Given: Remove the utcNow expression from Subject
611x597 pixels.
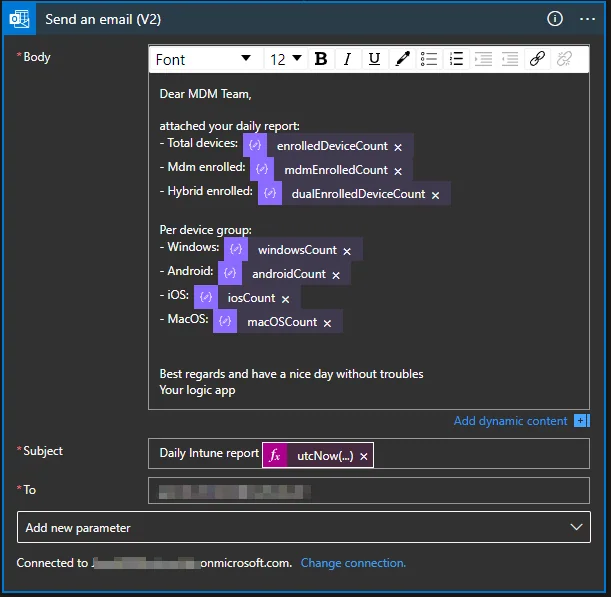Looking at the screenshot, I should click(x=364, y=456).
